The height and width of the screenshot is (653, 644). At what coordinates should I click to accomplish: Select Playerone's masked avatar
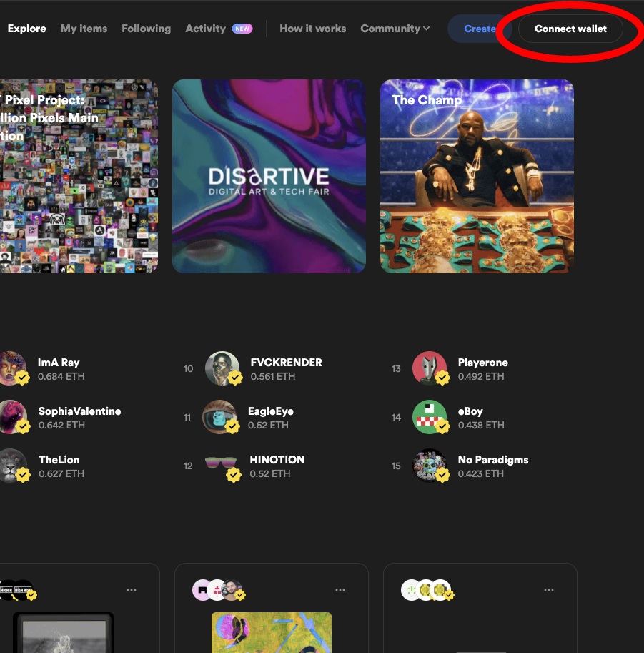[x=430, y=368]
